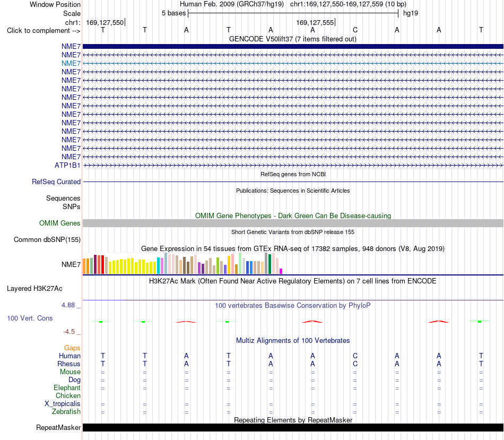Viewport: 504px width, 440px height.
Task: Click the hg19 label beside the scale bar
Action: (x=411, y=13)
